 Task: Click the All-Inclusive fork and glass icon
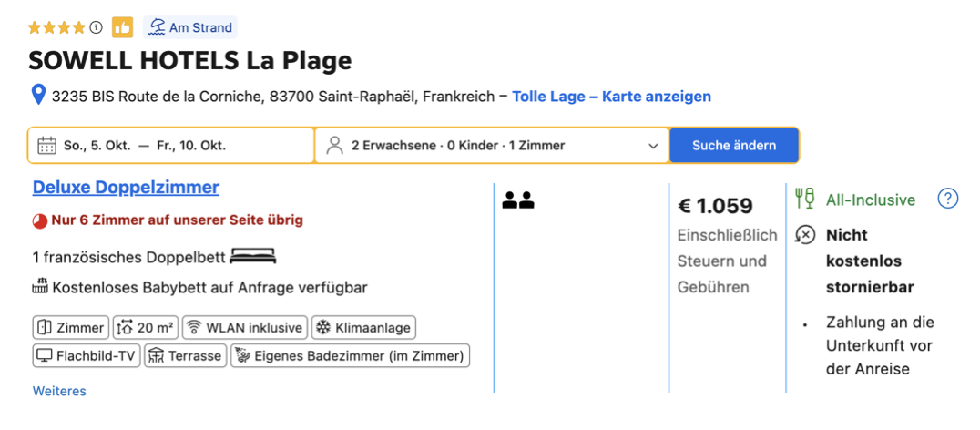pos(805,198)
